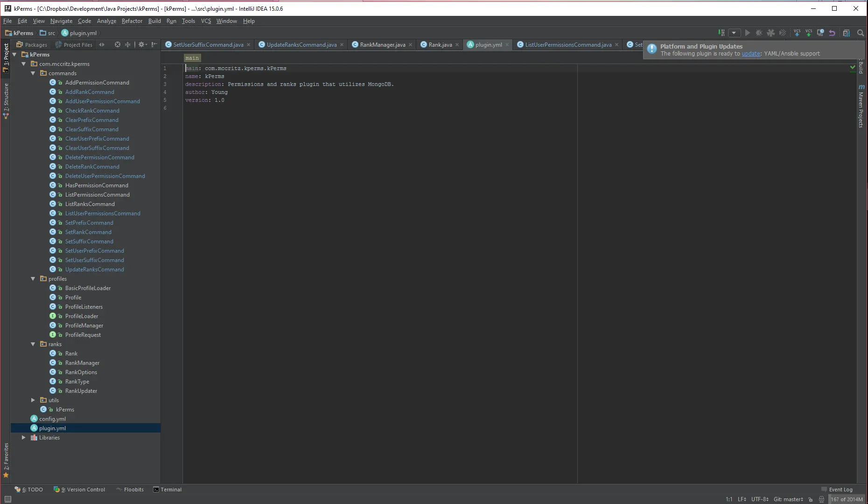Open the VCS menu
This screenshot has width=868, height=504.
click(206, 21)
